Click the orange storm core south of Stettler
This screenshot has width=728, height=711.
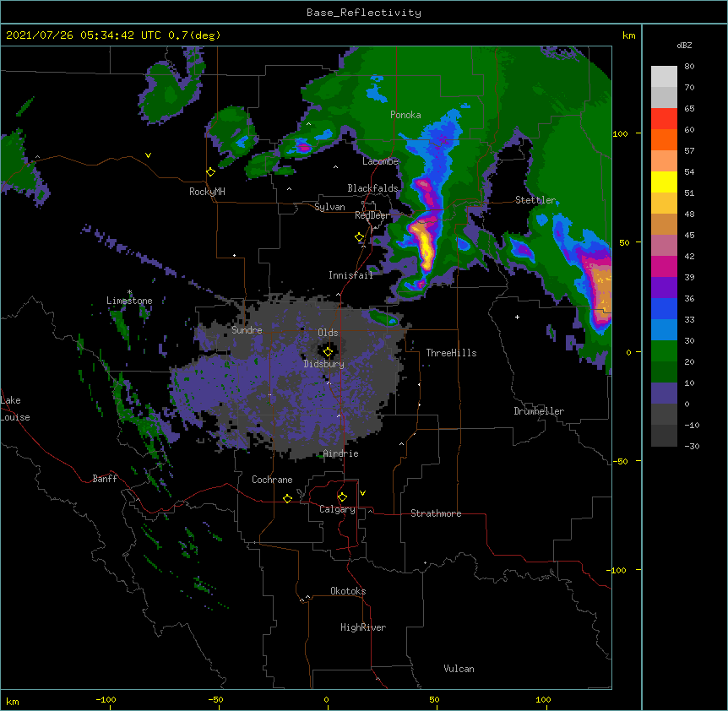601,290
